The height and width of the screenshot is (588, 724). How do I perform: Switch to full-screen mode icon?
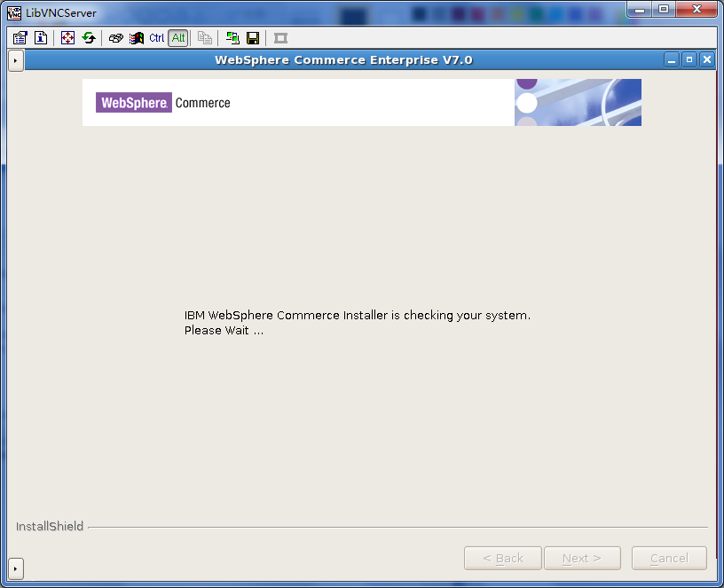click(67, 38)
